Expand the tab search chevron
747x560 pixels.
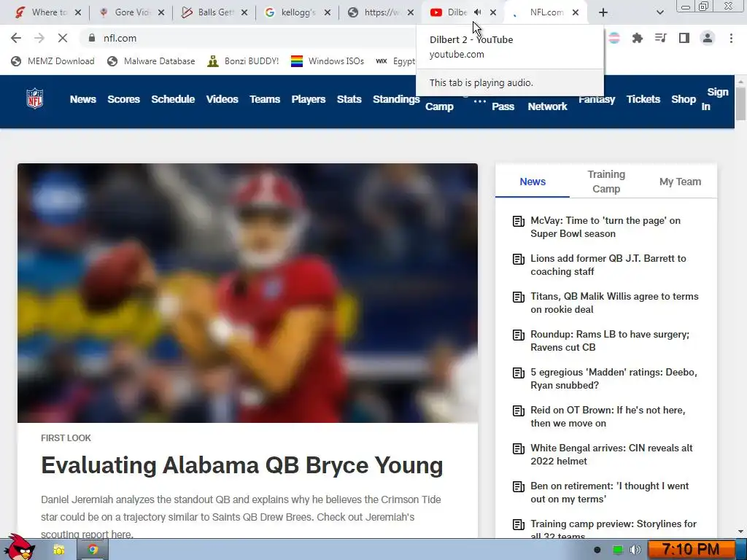click(x=659, y=12)
